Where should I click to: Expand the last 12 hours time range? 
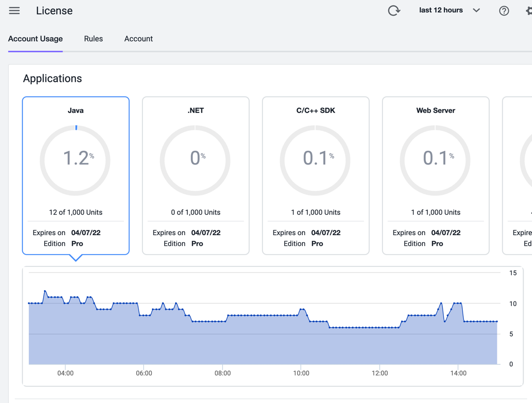(449, 10)
